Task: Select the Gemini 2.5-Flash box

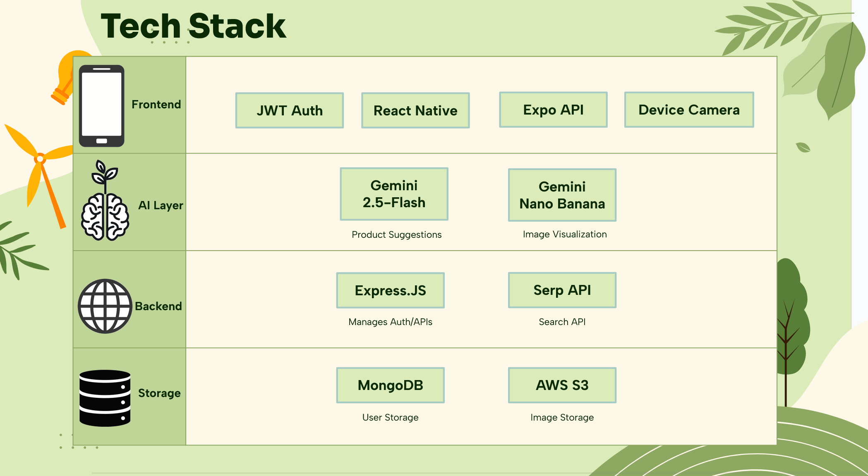Action: 394,194
